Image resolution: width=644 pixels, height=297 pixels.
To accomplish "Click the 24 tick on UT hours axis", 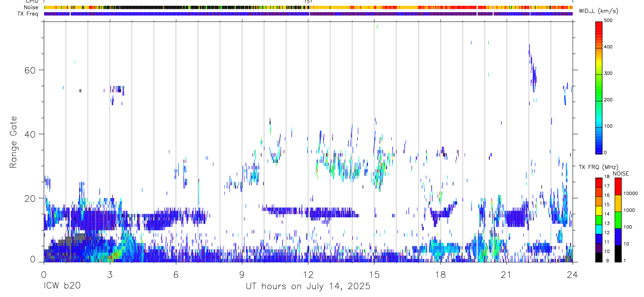I will (573, 274).
